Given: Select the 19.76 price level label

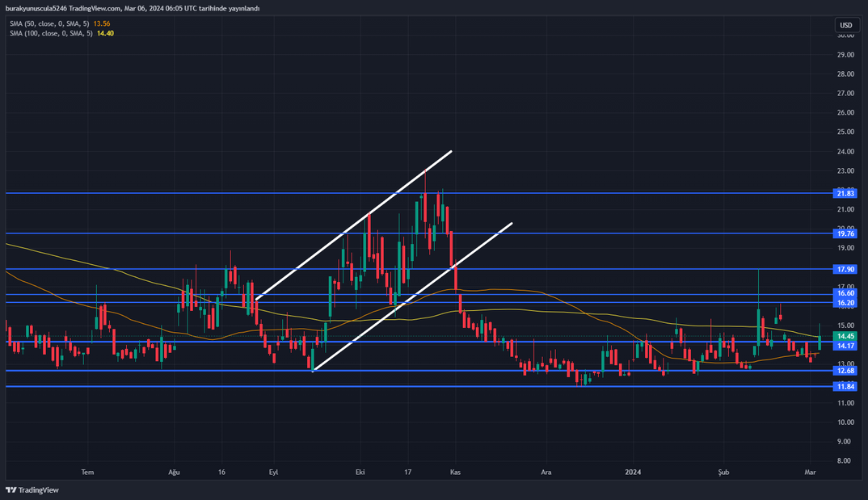Looking at the screenshot, I should click(845, 233).
